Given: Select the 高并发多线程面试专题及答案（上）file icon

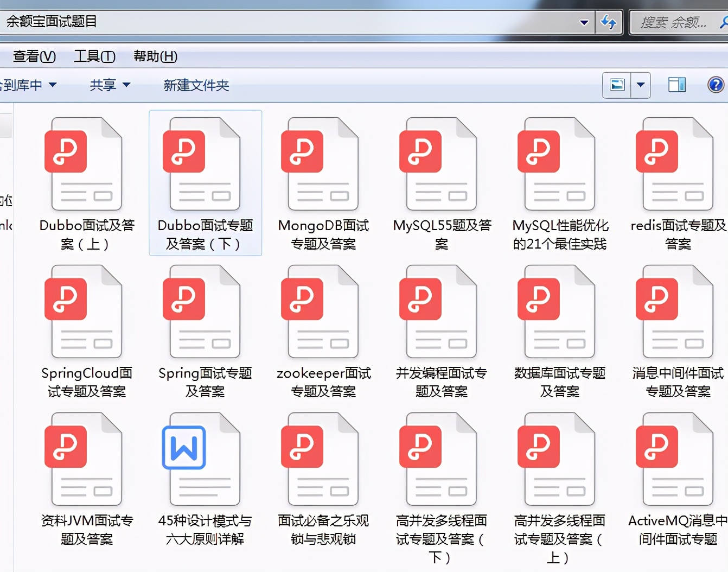Looking at the screenshot, I should 557,459.
